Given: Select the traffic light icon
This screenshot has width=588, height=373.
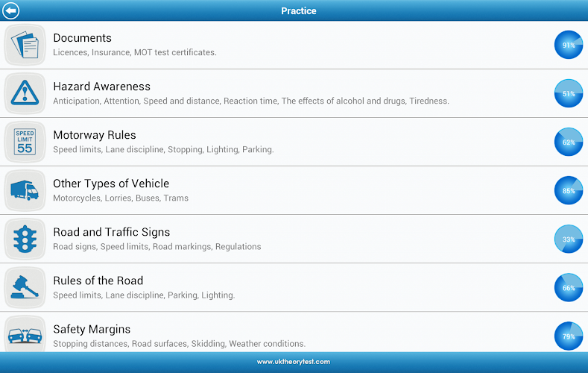Looking at the screenshot, I should 25,239.
